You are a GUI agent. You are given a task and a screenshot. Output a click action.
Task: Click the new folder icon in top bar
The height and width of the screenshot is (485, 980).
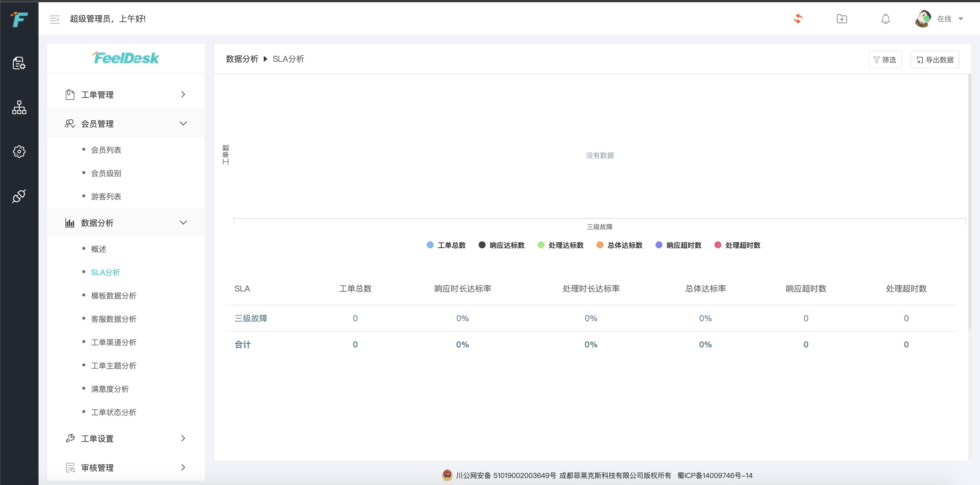click(x=842, y=19)
